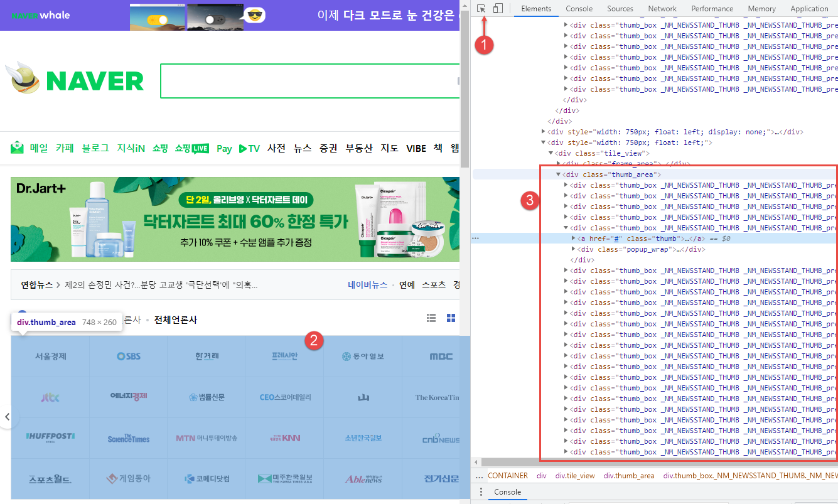Switch news stand to list view icon
This screenshot has width=838, height=504.
[431, 318]
